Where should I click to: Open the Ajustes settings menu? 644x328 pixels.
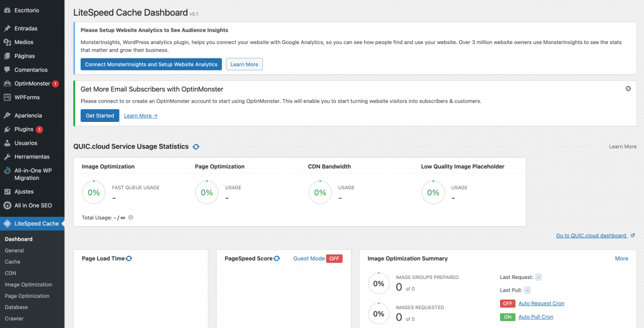tap(24, 192)
